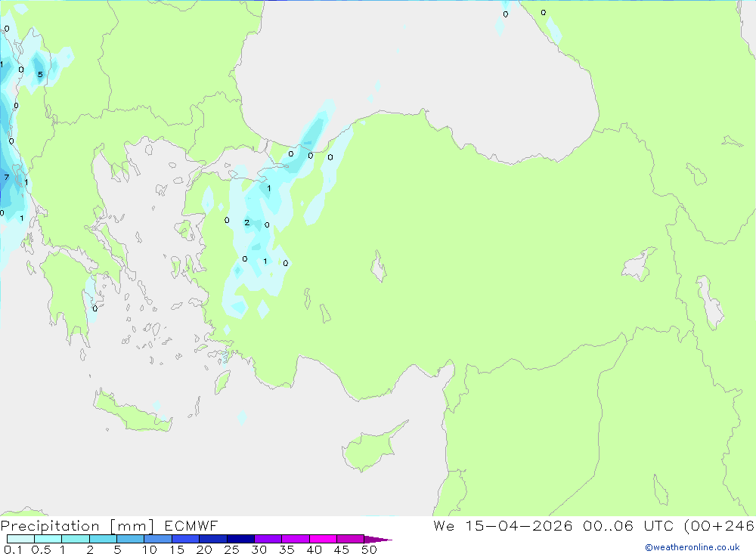756x554 pixels.
Task: Click the '35' legend scale label
Action: (x=287, y=549)
